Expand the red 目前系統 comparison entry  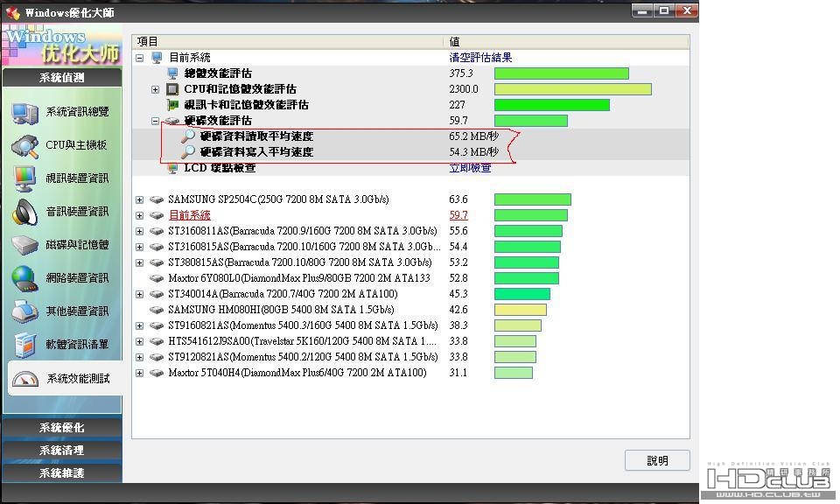click(140, 215)
